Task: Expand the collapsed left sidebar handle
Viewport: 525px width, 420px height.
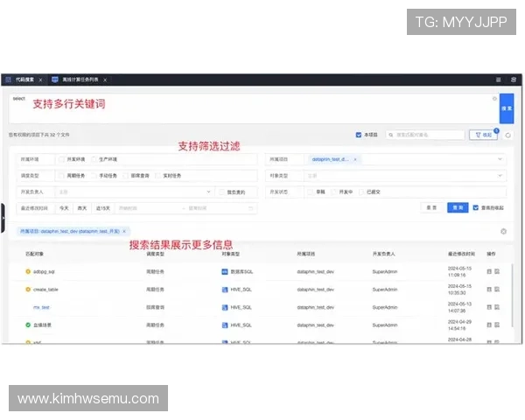Action: tap(3, 218)
